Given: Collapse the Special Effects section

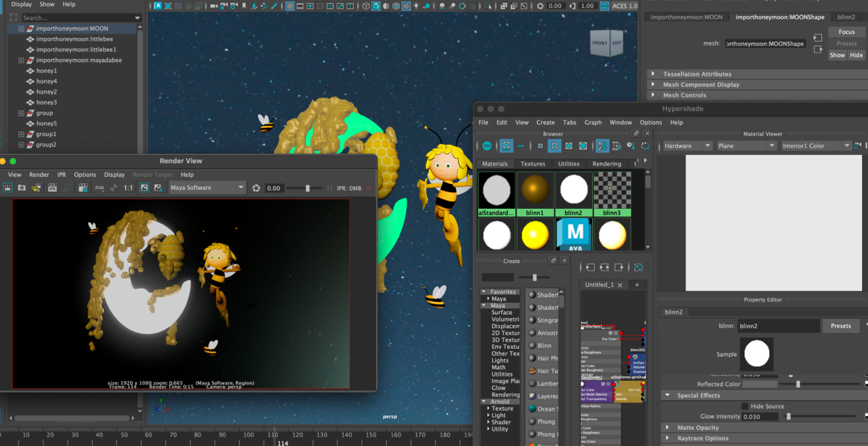Looking at the screenshot, I should [668, 395].
